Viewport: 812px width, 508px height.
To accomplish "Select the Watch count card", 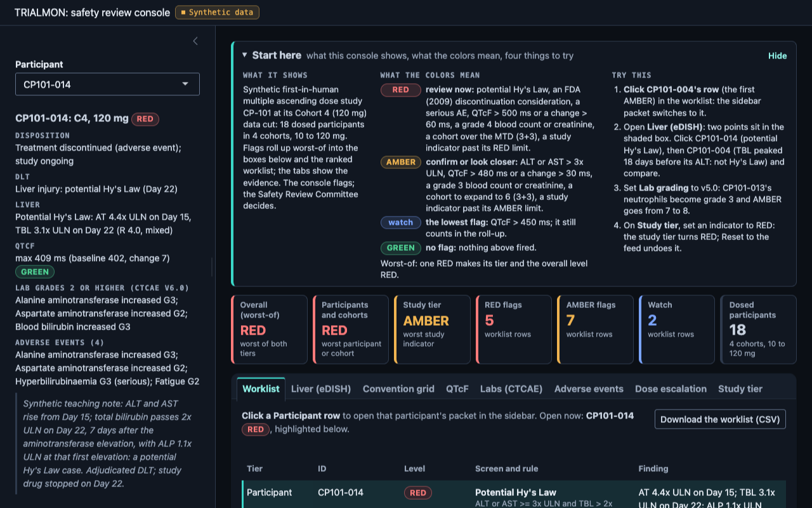I will [x=677, y=330].
